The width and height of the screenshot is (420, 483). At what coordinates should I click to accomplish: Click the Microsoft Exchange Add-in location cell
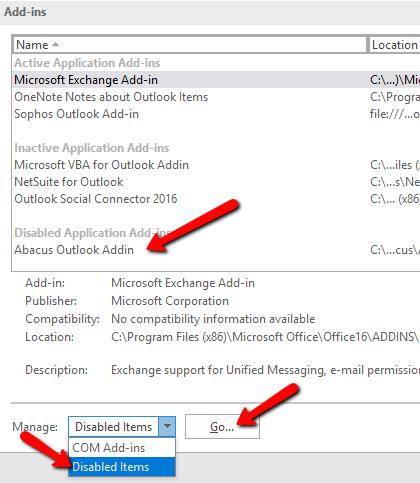[x=395, y=80]
